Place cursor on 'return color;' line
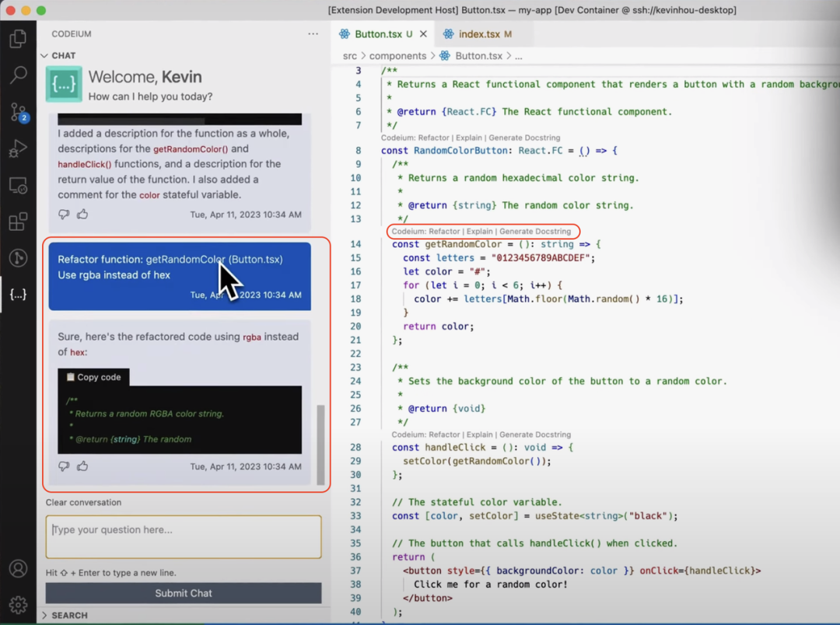 [x=438, y=326]
